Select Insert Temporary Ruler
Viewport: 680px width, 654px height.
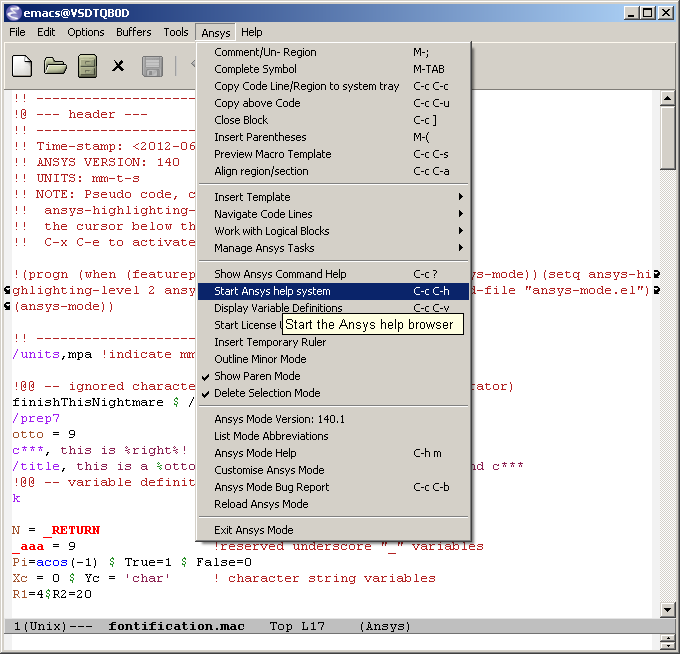coord(333,342)
